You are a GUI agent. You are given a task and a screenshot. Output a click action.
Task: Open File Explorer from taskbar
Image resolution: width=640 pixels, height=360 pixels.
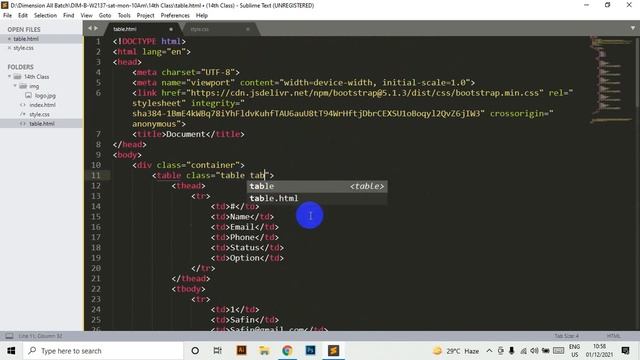[x=264, y=351]
